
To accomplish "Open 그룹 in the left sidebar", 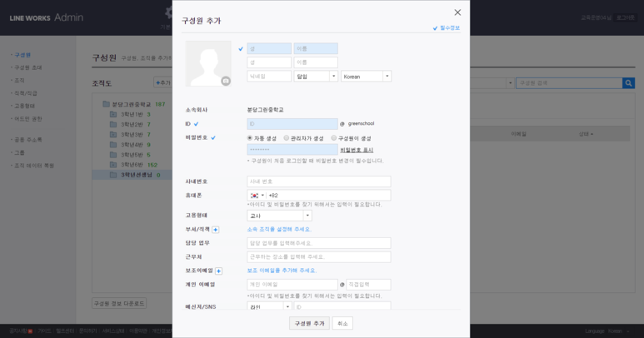I will pyautogui.click(x=19, y=152).
